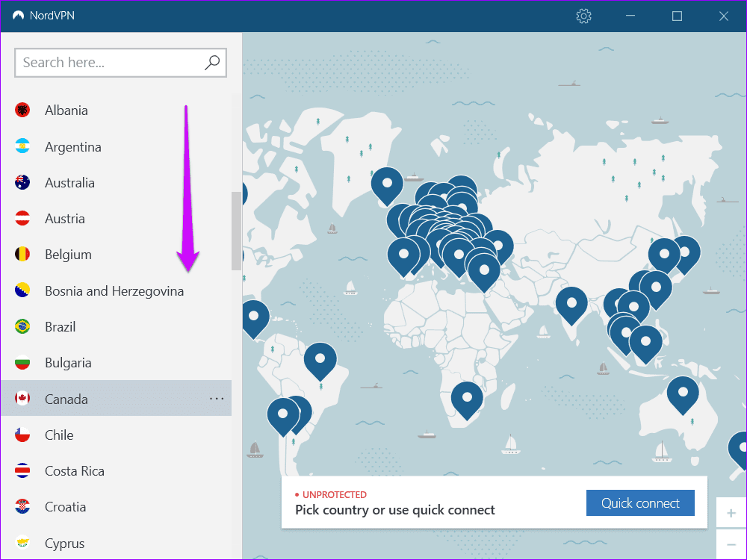Pick Bosnia and Herzegovina in the list
Viewport: 747px width, 560px height.
point(116,290)
